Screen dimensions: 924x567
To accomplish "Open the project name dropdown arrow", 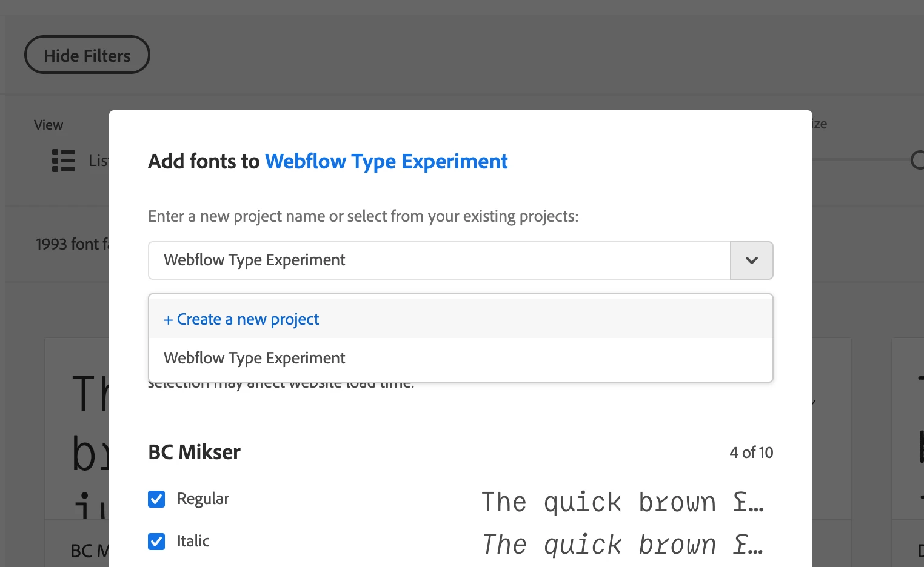I will click(x=752, y=260).
